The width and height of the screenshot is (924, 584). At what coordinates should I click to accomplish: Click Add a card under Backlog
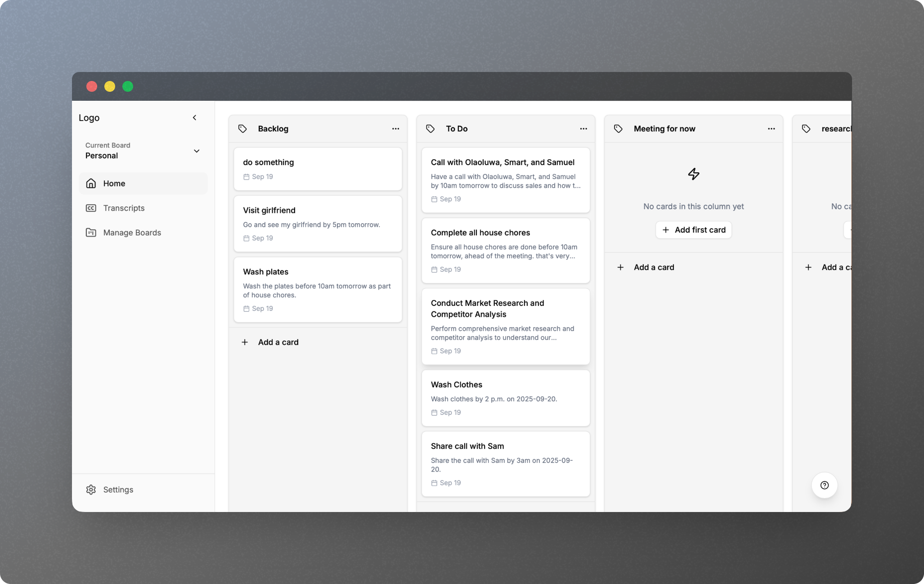click(x=278, y=342)
